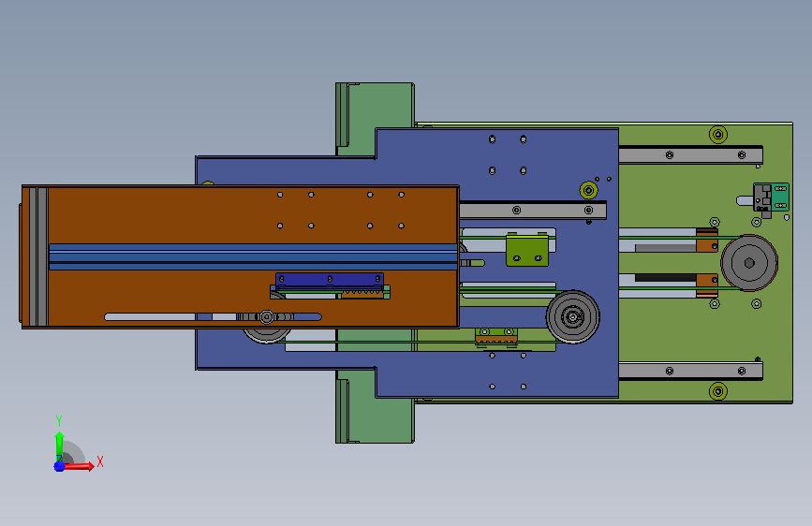The image size is (812, 526).
Task: Click the lower-right gray linear rail
Action: (x=690, y=371)
